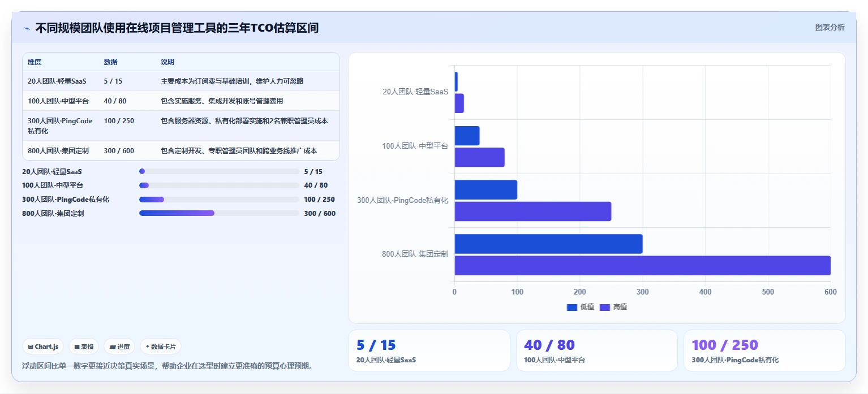Click the 40 / 80 data card
This screenshot has width=868, height=394.
click(x=597, y=350)
